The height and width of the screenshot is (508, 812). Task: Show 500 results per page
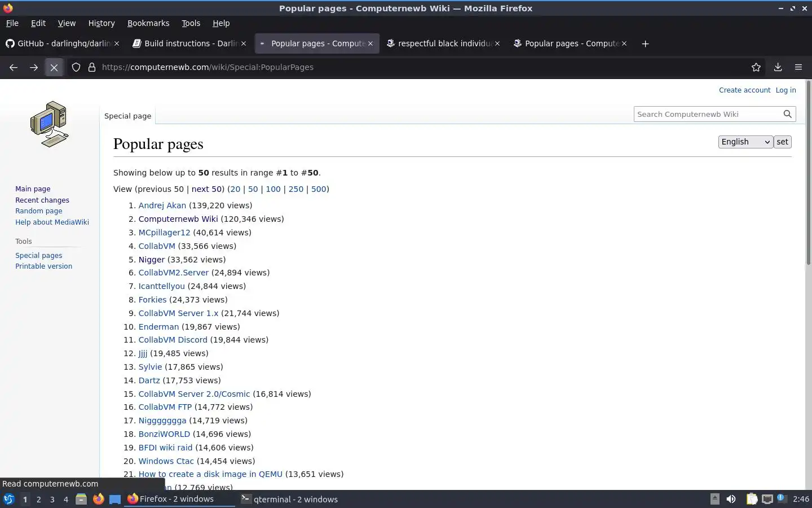tap(319, 189)
